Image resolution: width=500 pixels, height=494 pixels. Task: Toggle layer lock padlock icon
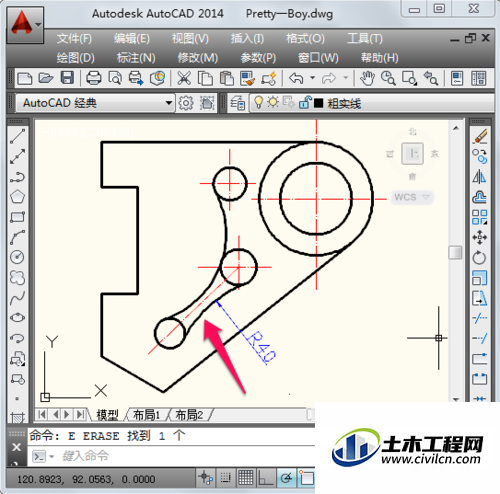coord(305,102)
